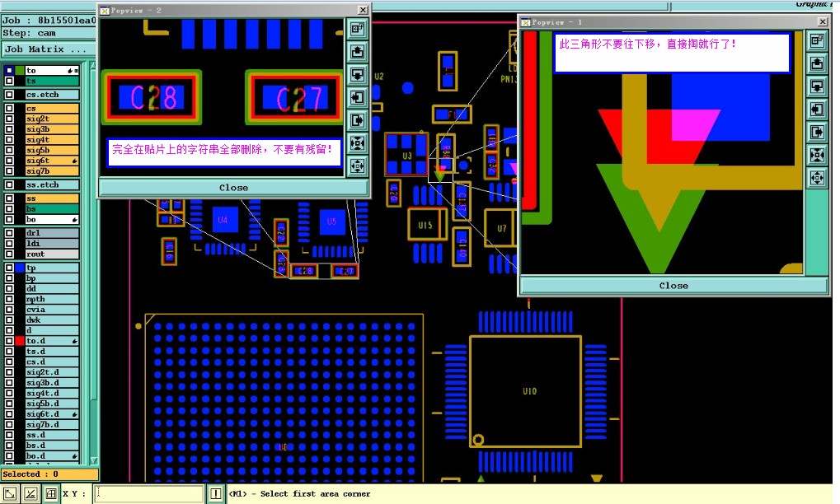Select the sig4t layer row

point(52,140)
